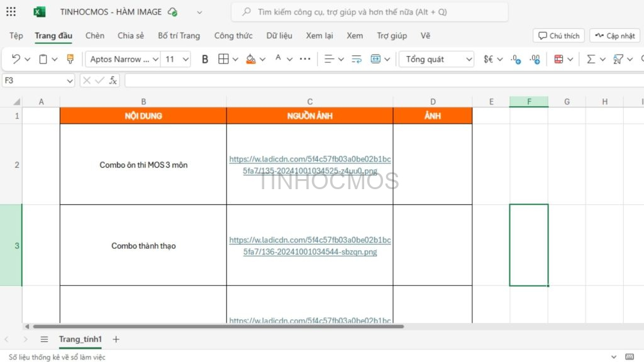Select the format painter

click(70, 59)
